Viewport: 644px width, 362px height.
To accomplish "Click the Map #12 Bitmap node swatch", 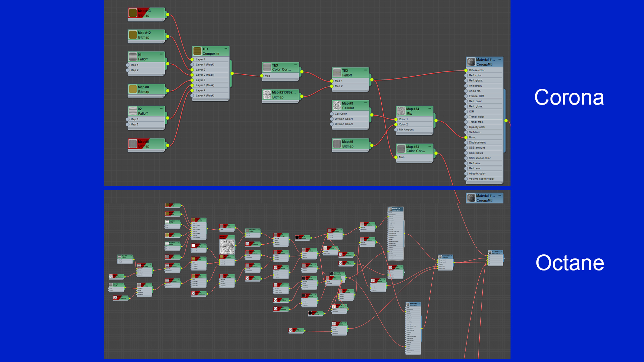I will pyautogui.click(x=133, y=35).
